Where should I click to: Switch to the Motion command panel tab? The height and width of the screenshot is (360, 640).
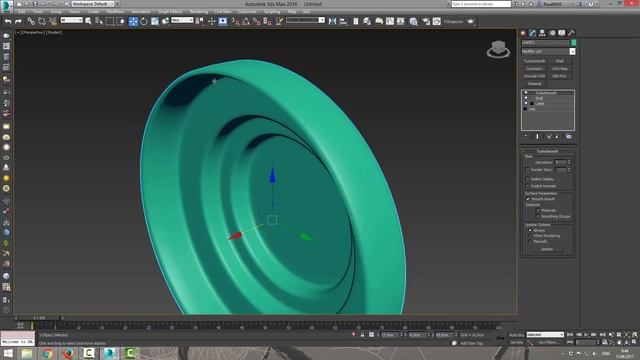pyautogui.click(x=552, y=33)
